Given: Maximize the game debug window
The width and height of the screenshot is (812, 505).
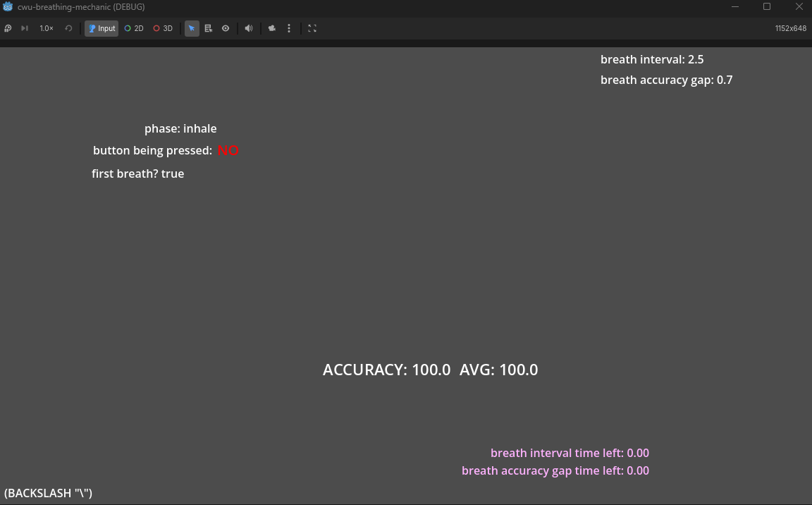Looking at the screenshot, I should [767, 6].
